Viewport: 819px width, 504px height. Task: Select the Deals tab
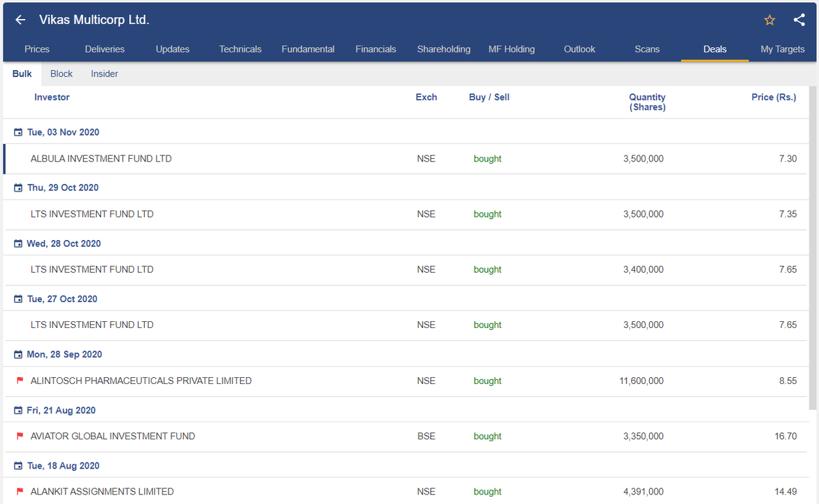pyautogui.click(x=715, y=49)
